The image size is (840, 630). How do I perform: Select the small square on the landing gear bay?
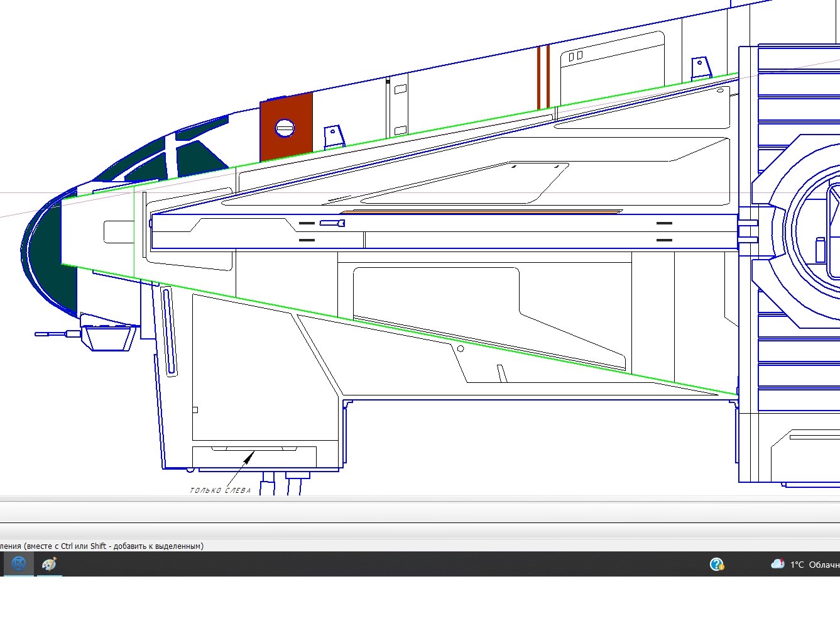click(x=195, y=410)
